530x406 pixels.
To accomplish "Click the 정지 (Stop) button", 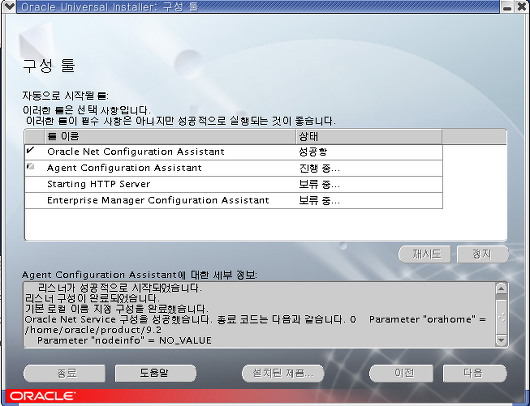I will [x=483, y=254].
